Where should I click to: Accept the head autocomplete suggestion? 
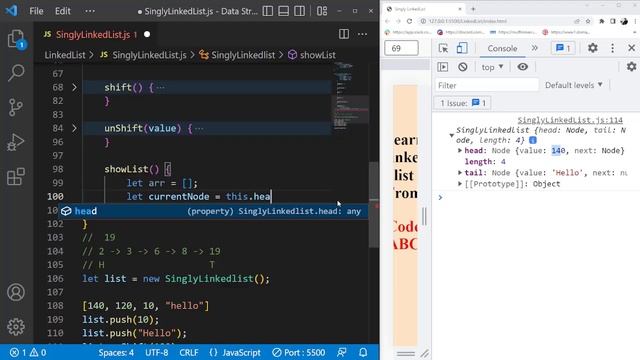click(x=213, y=211)
